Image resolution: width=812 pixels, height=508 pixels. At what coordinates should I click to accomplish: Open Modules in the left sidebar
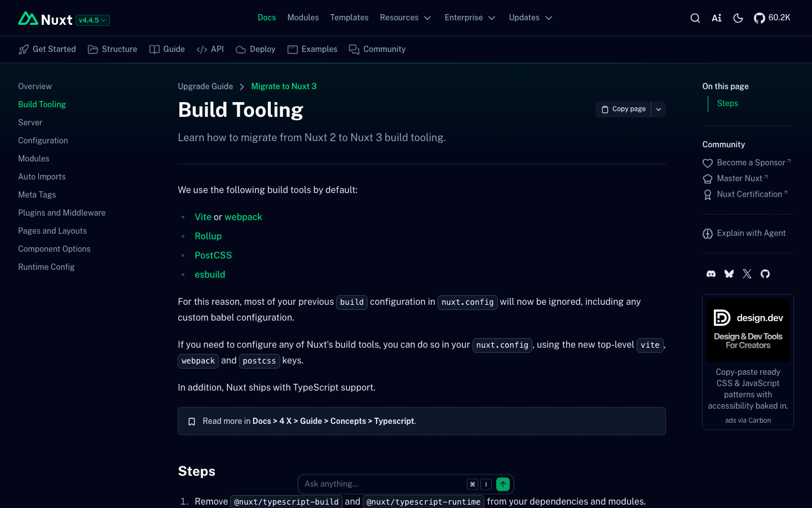[x=34, y=159]
